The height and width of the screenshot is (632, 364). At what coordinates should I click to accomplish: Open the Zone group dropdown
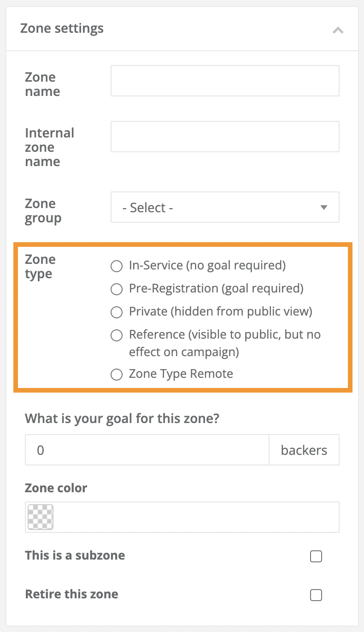225,207
